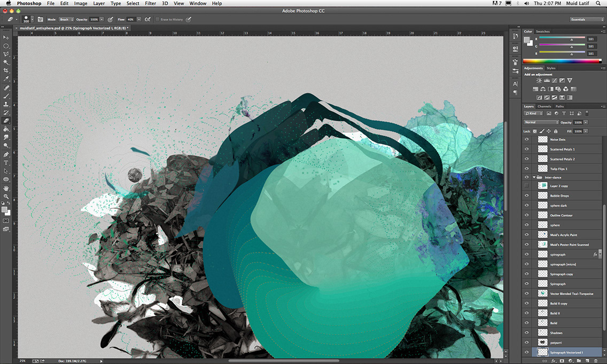607x364 pixels.
Task: Select the Eyedropper tool
Action: pos(6,79)
